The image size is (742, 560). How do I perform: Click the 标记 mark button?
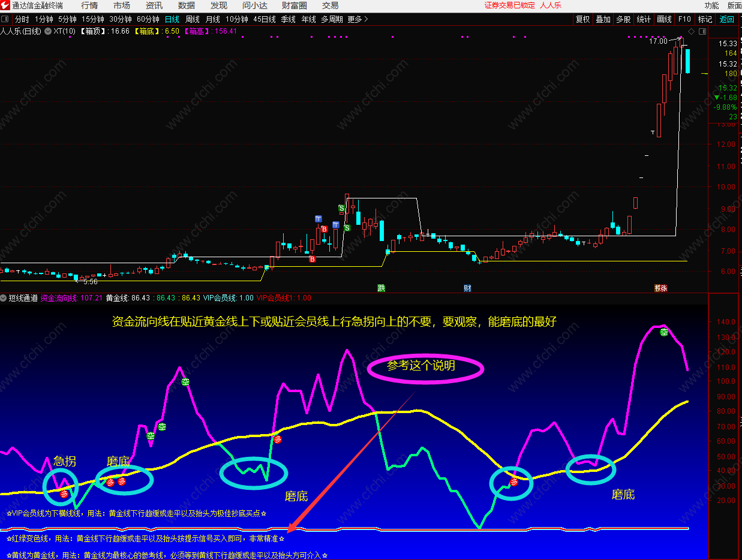click(x=705, y=19)
